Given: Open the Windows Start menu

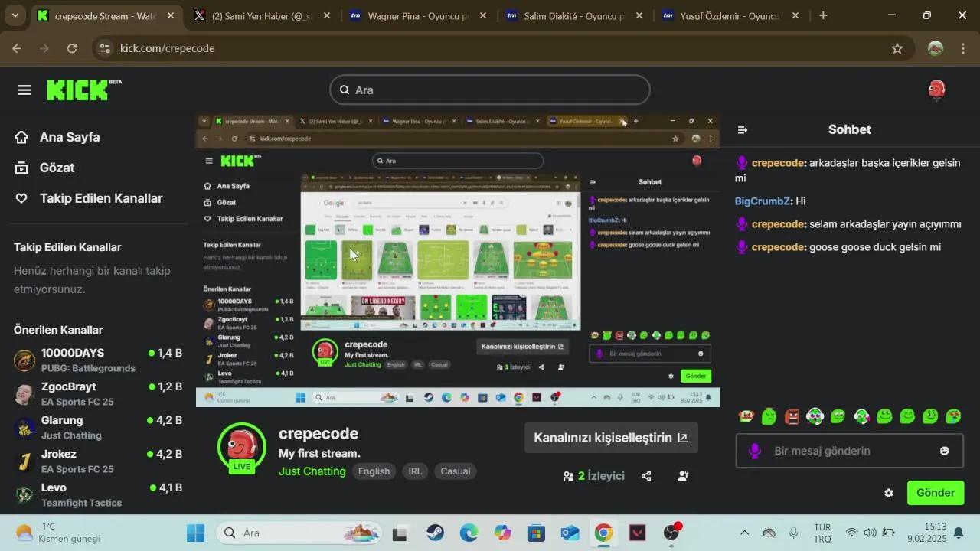Looking at the screenshot, I should pyautogui.click(x=195, y=533).
